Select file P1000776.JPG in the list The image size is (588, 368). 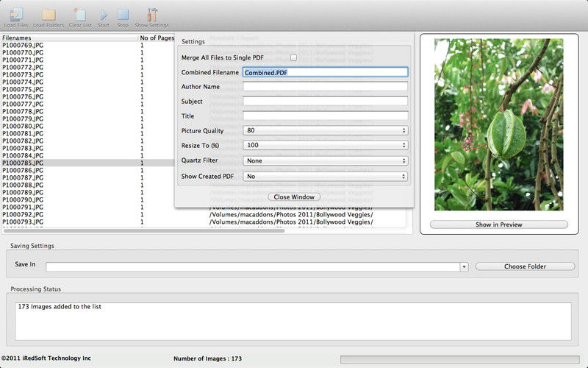pyautogui.click(x=23, y=96)
